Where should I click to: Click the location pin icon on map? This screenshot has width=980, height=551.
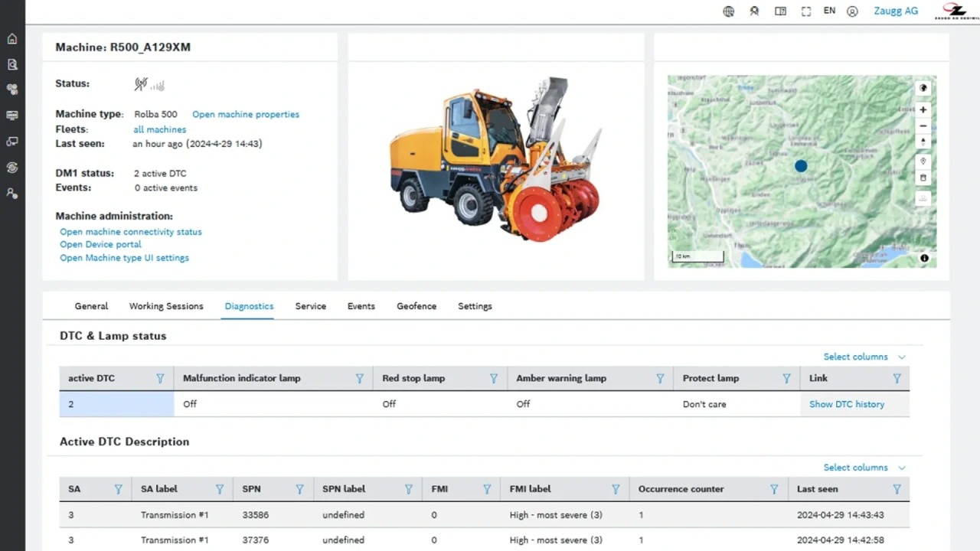[923, 161]
